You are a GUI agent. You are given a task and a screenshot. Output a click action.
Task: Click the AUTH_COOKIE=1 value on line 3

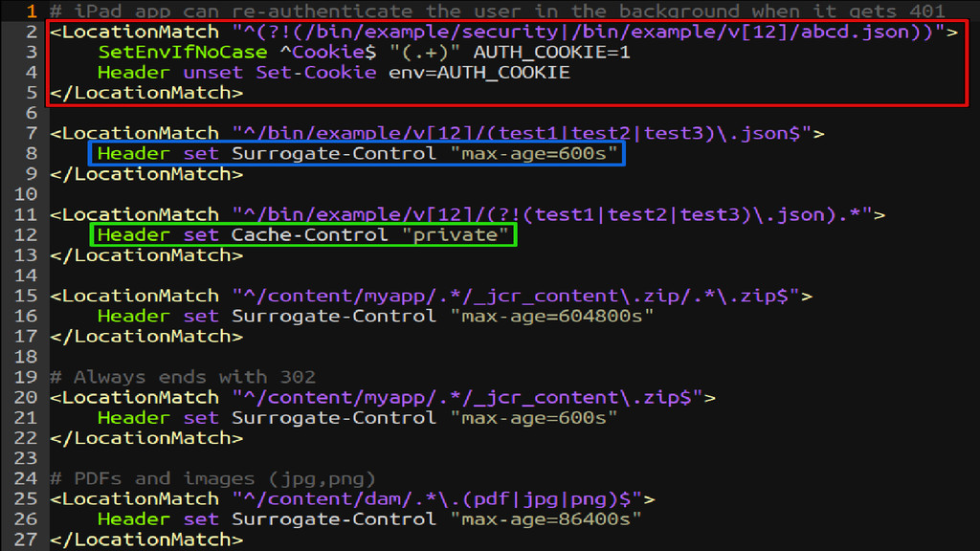pyautogui.click(x=552, y=53)
